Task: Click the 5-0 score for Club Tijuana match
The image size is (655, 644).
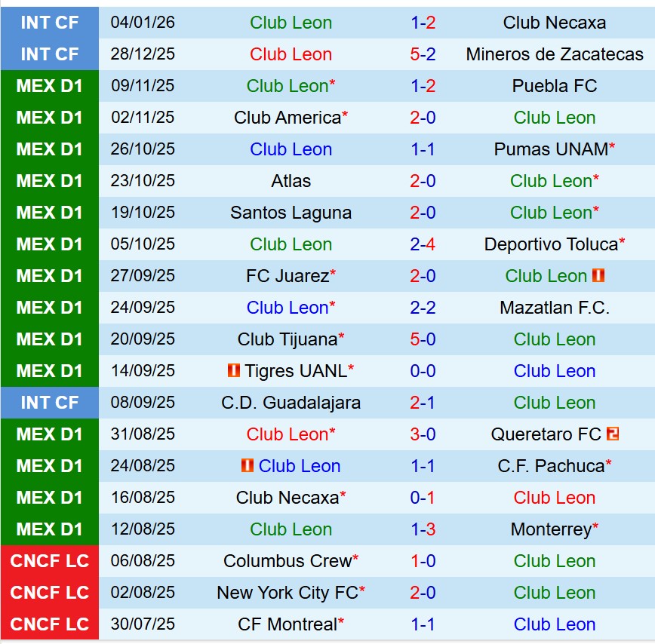Action: (423, 339)
